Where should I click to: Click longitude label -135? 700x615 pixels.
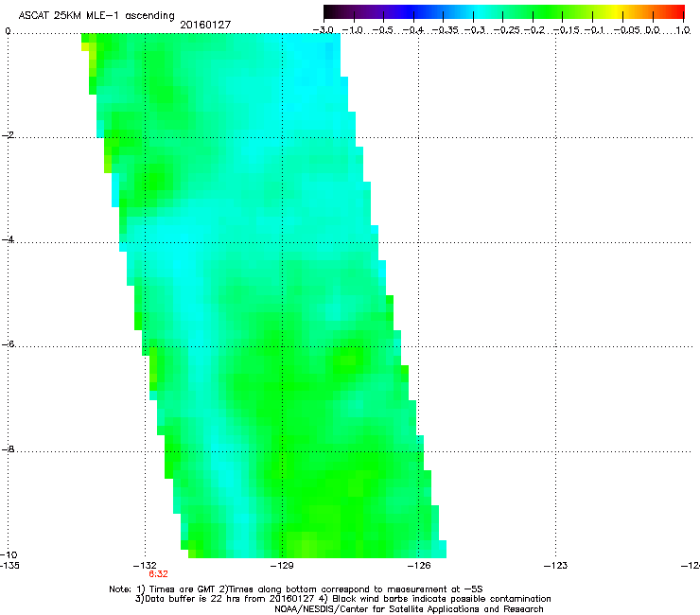click(x=9, y=566)
